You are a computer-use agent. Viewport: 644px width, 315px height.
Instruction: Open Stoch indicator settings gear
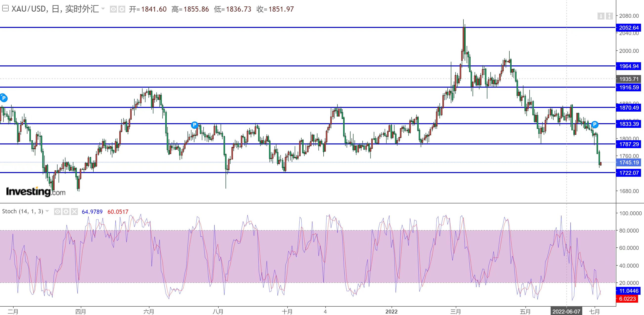[66, 212]
